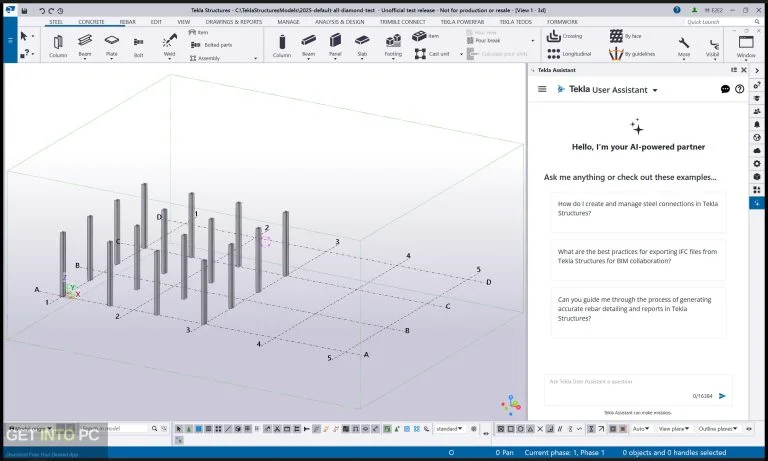
Task: Open ANALYSIS & DESIGN tab
Action: click(x=339, y=22)
